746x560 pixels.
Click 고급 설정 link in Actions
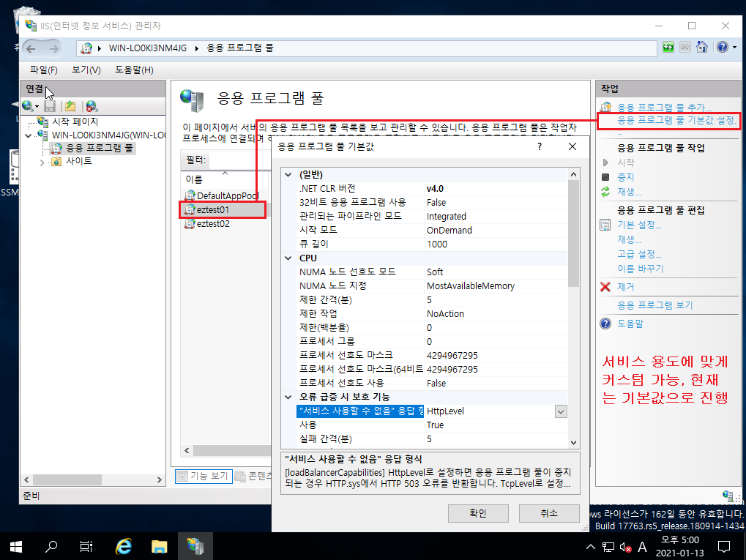pos(639,254)
